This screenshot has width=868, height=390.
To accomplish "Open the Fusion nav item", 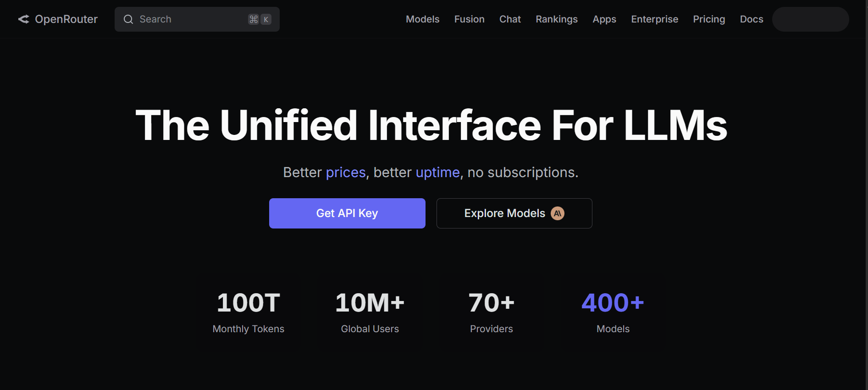I will [x=470, y=19].
